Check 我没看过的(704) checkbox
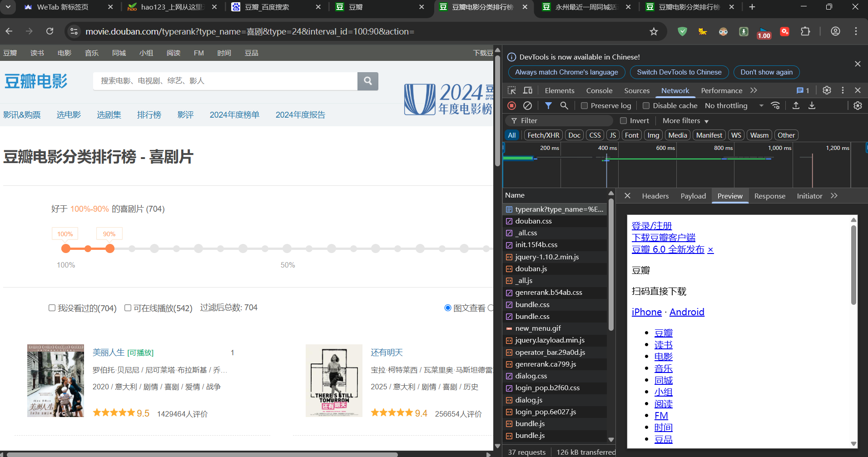The height and width of the screenshot is (457, 868). pyautogui.click(x=52, y=308)
